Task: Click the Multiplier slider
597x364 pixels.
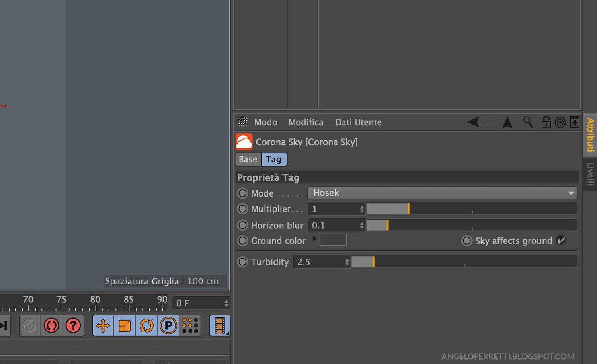Action: coord(471,209)
